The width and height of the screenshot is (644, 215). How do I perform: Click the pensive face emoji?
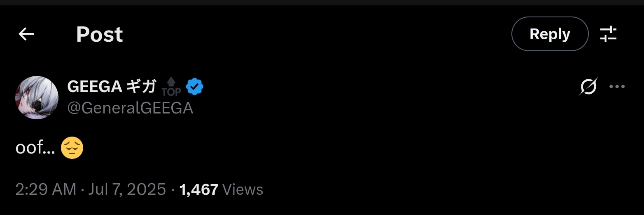72,148
